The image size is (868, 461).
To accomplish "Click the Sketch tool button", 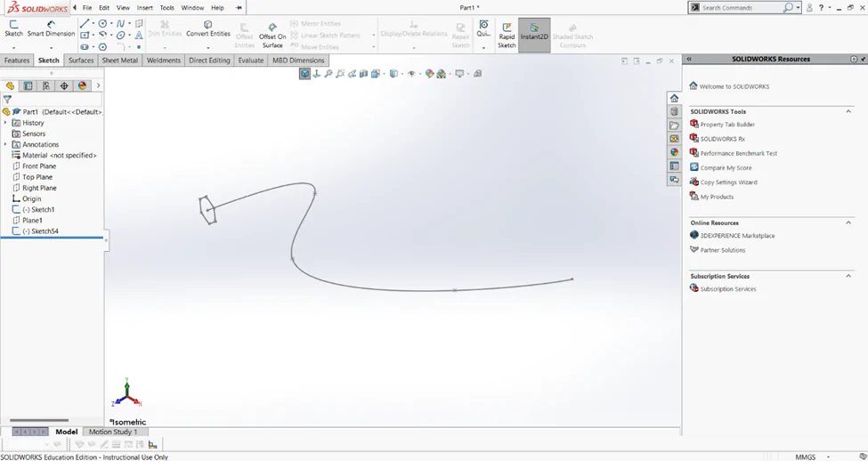I will coord(14,28).
